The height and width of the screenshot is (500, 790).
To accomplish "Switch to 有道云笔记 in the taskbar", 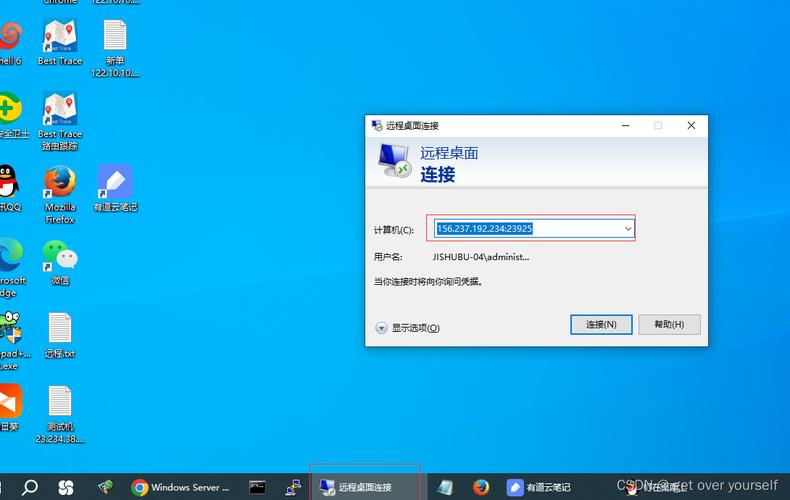I will (x=539, y=487).
